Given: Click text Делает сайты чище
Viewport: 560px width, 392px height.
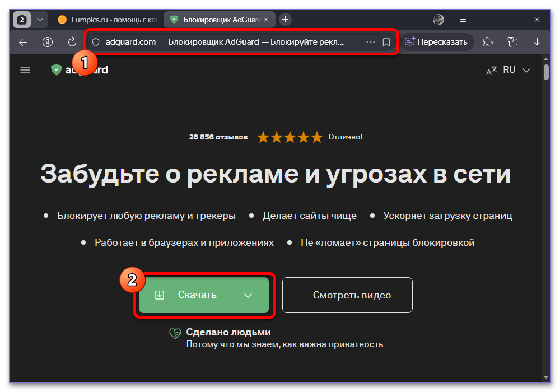Looking at the screenshot, I should (310, 216).
